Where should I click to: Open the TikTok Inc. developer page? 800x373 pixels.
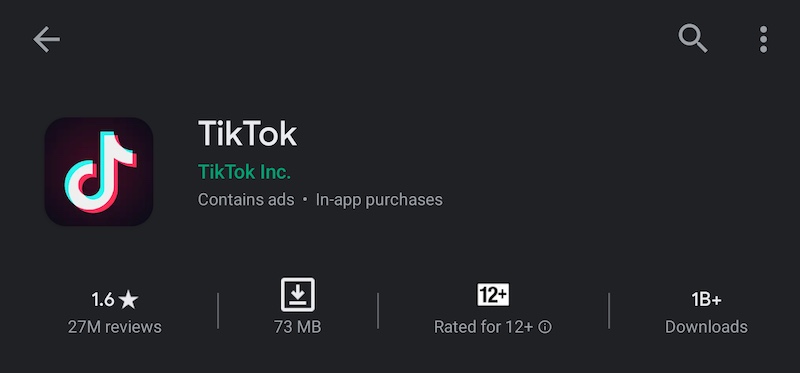click(244, 172)
